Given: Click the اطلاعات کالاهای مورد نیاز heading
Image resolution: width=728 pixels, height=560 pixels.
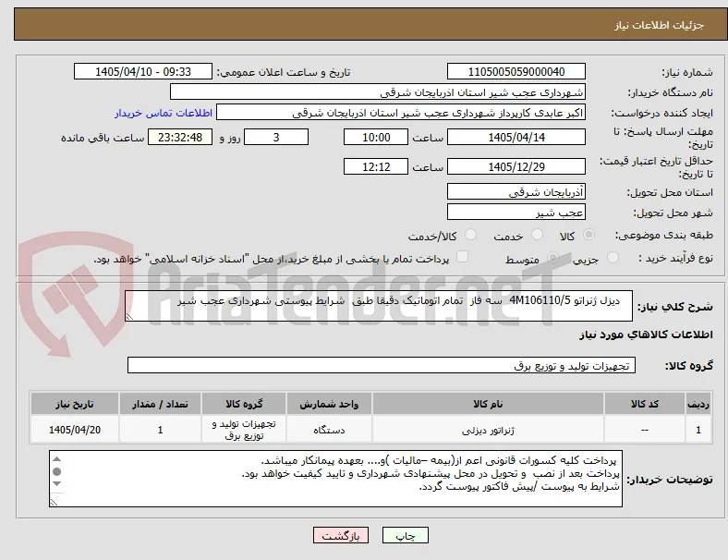Looking at the screenshot, I should click(x=646, y=335).
